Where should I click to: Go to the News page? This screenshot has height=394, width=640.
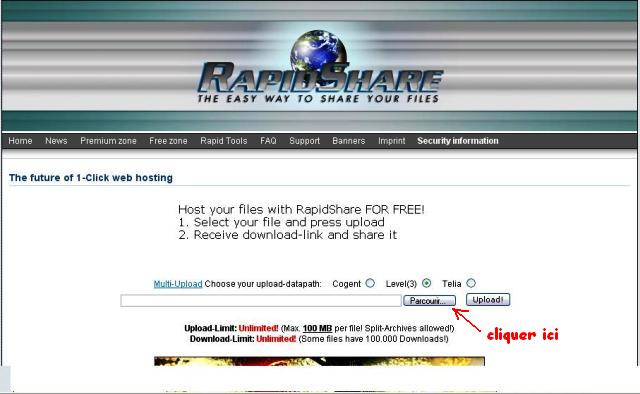tap(56, 141)
